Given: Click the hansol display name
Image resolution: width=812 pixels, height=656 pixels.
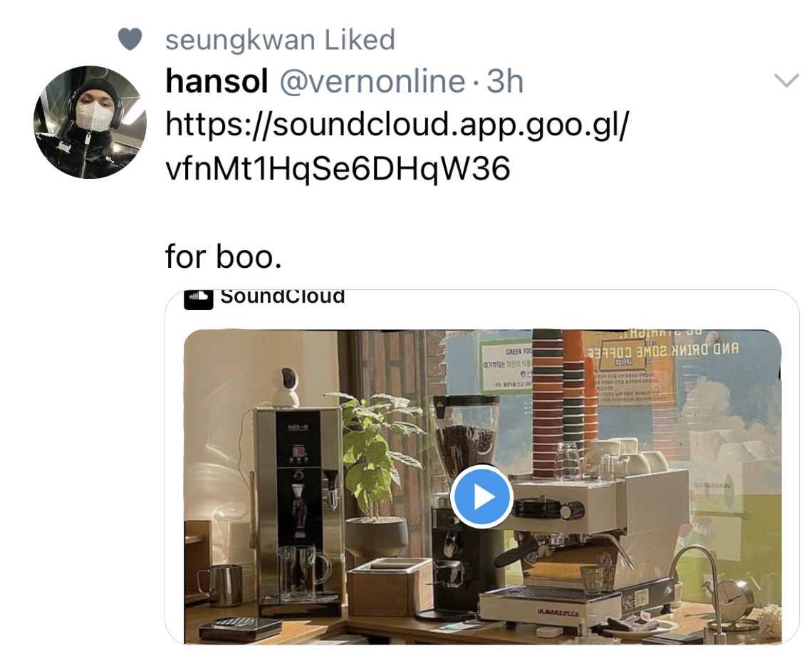Looking at the screenshot, I should [217, 81].
